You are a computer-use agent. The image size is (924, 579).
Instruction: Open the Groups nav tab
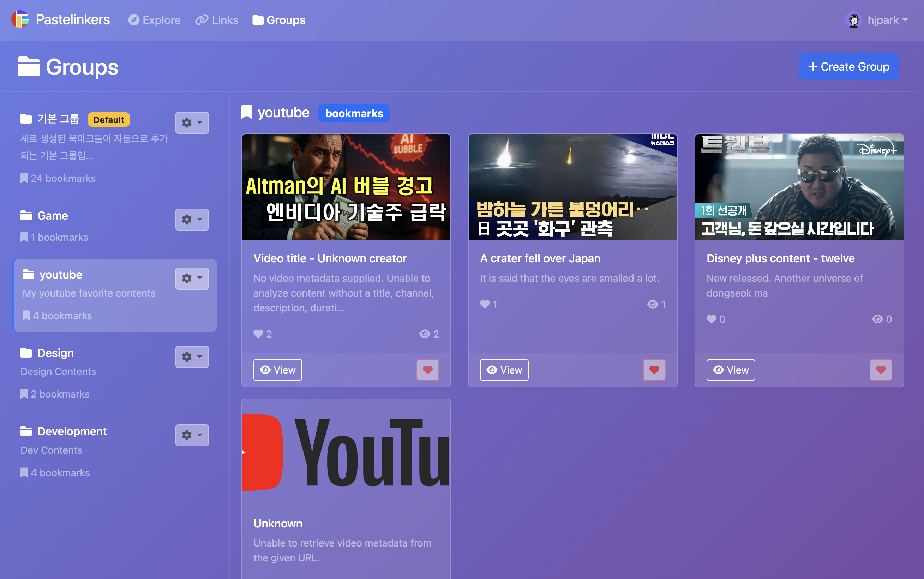[279, 20]
